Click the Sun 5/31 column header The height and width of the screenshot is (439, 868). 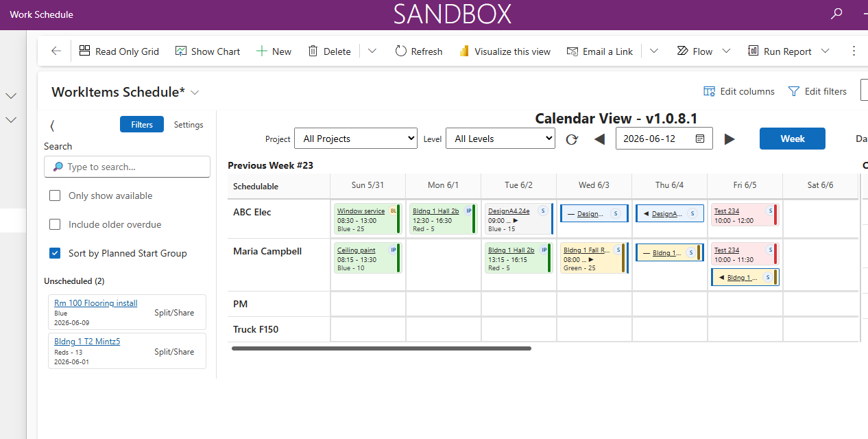coord(367,185)
